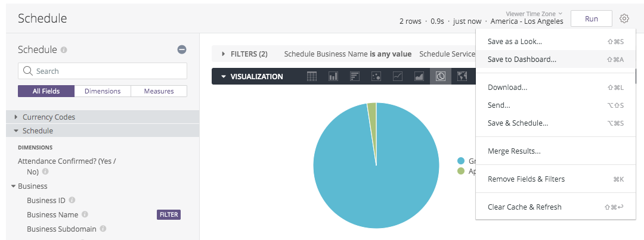Open the Viewer Time Zone dropdown

[x=534, y=13]
